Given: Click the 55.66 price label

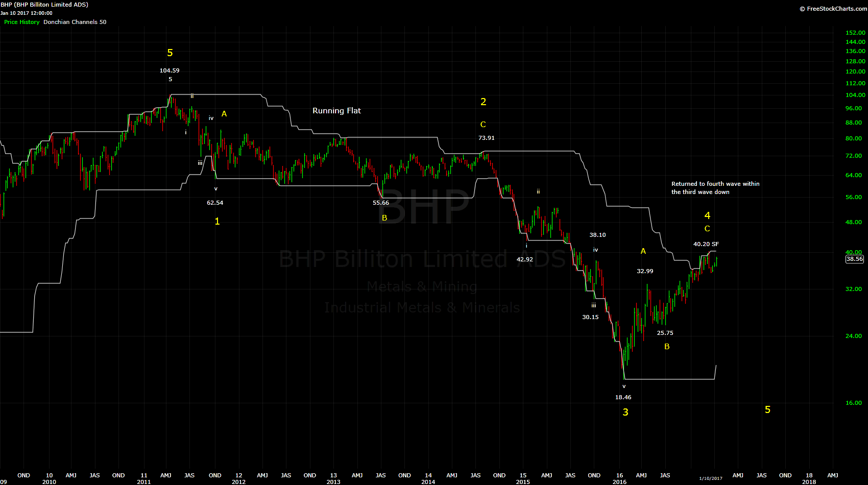Looking at the screenshot, I should (x=381, y=203).
